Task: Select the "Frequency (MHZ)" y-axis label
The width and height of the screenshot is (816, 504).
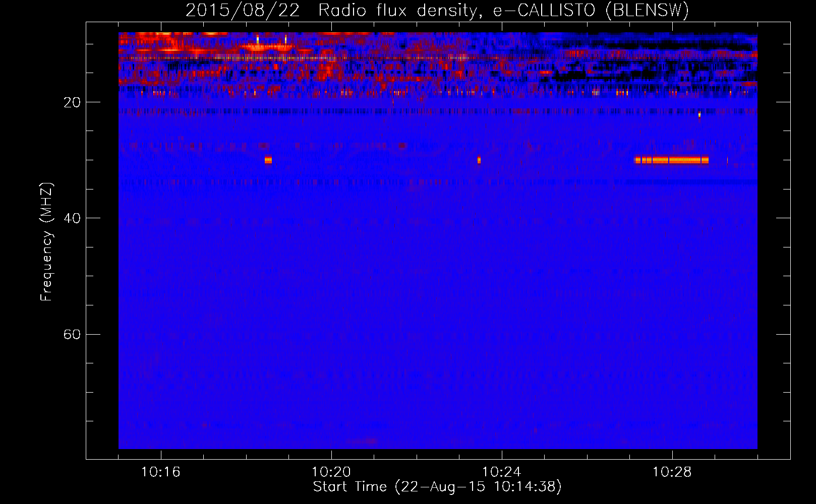Action: point(46,242)
